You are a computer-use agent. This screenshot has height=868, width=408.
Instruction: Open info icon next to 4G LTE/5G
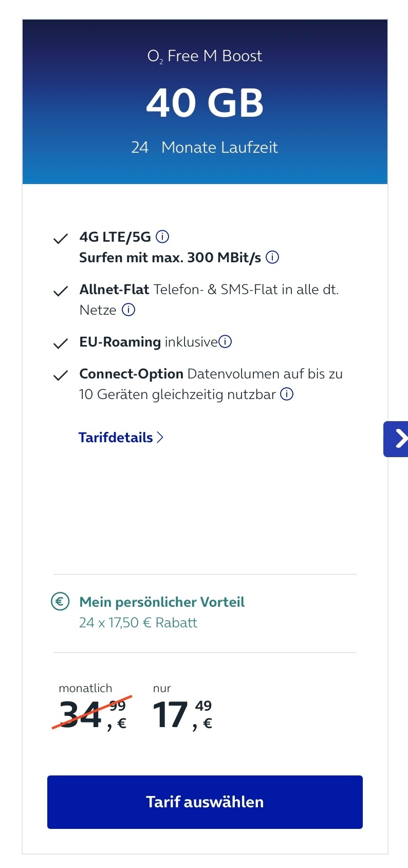[162, 237]
